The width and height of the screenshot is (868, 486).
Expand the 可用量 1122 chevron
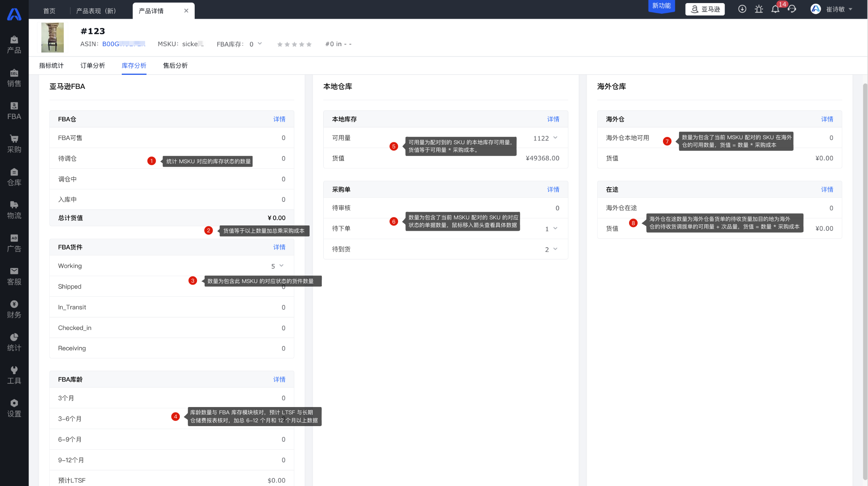click(555, 138)
